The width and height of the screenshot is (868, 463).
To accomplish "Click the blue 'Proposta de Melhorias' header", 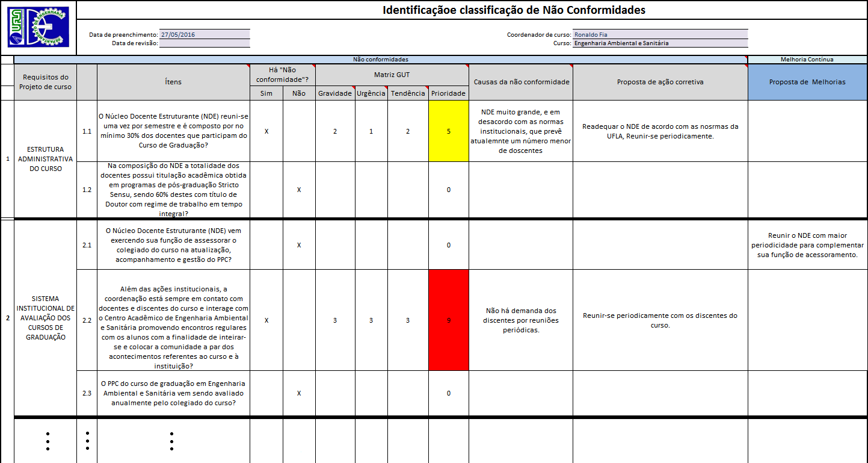I will (807, 82).
